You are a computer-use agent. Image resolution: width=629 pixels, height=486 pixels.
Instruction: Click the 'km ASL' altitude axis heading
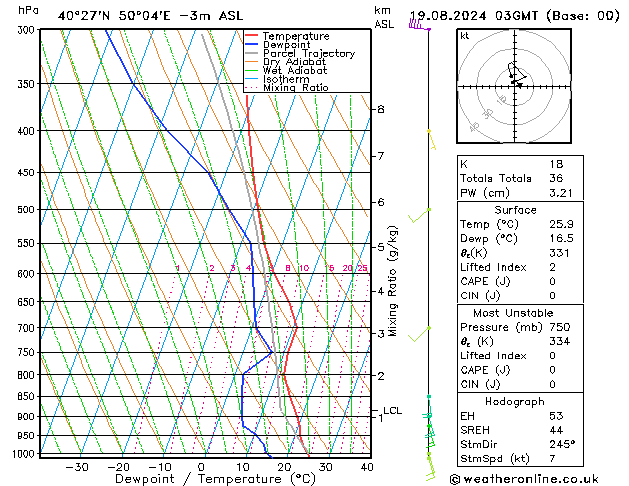(x=383, y=17)
